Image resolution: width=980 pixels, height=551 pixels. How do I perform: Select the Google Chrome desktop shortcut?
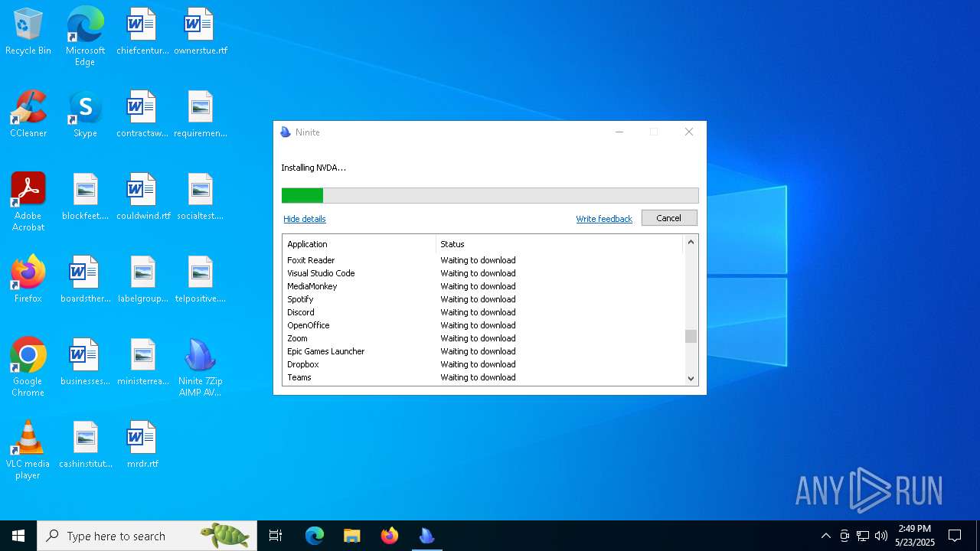coord(28,367)
